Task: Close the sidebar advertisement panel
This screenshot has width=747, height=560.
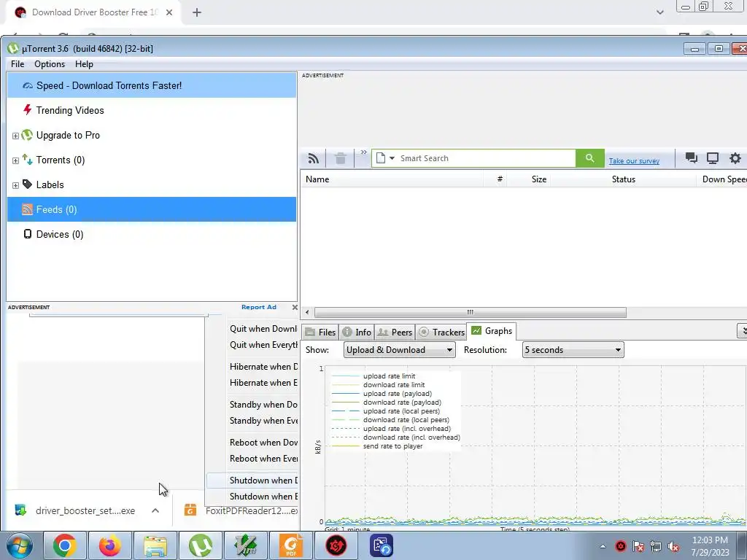Action: click(295, 308)
